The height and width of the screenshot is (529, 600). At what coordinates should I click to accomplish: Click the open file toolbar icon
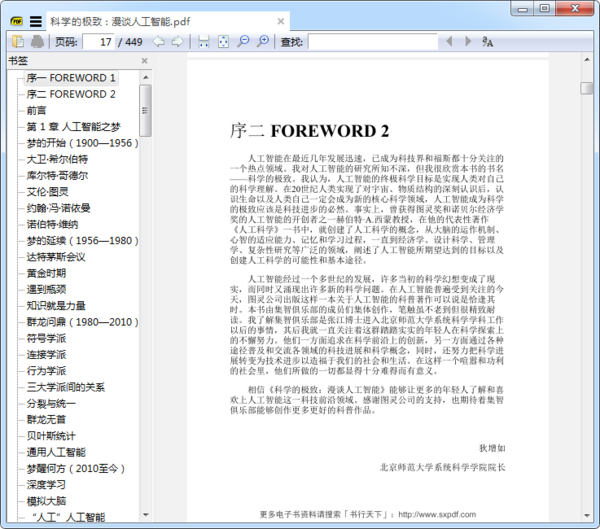18,41
